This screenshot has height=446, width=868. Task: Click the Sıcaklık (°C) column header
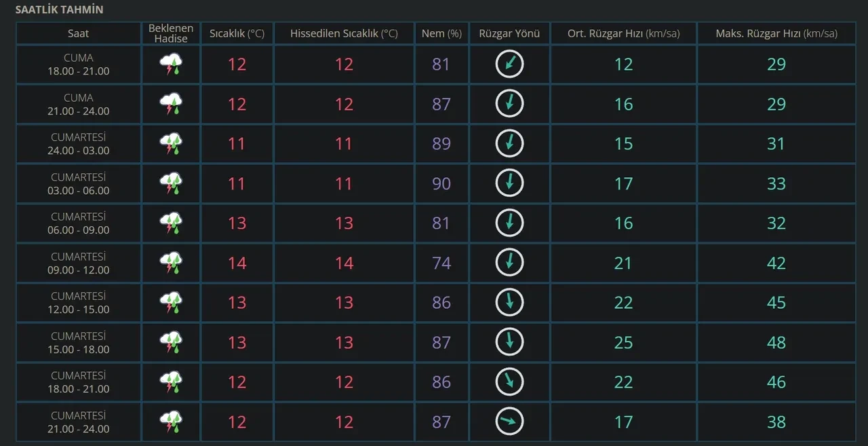pyautogui.click(x=237, y=33)
